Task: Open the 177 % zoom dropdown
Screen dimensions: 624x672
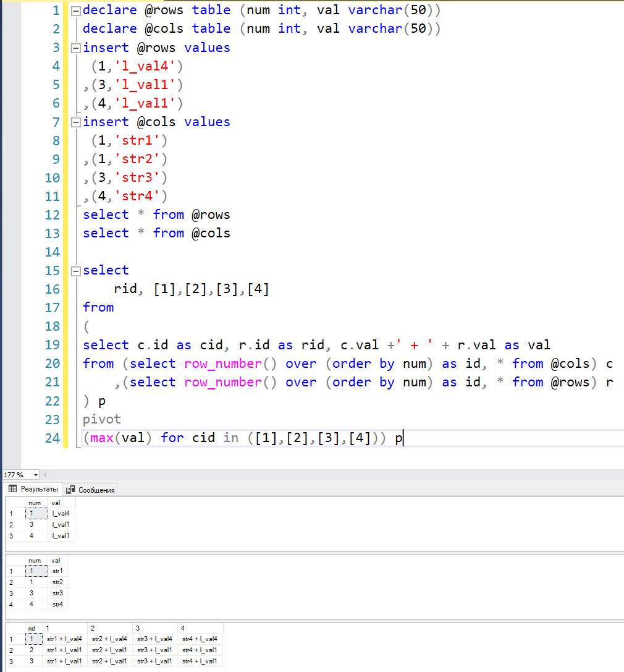Action: pos(35,475)
